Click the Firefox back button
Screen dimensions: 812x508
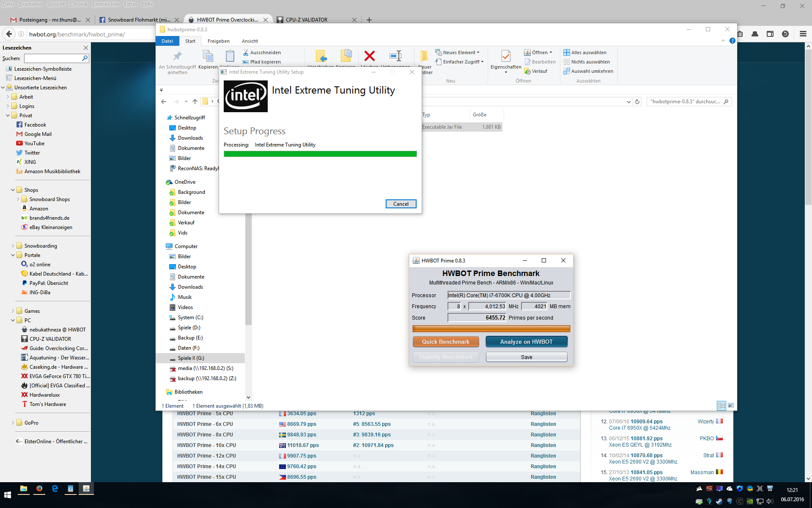coord(8,34)
